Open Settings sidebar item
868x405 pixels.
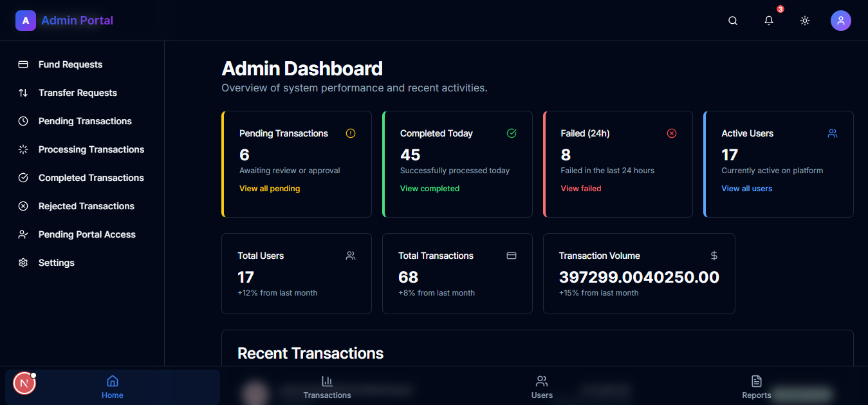click(x=82, y=263)
